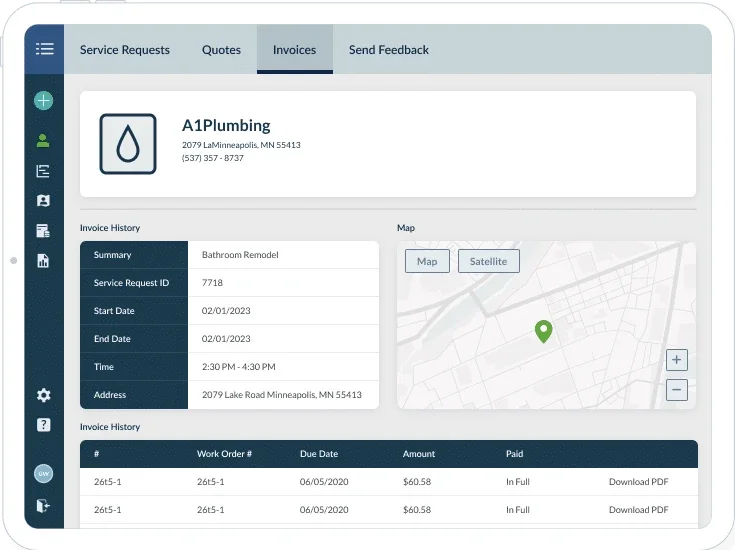Toggle the Map view button
The width and height of the screenshot is (735, 550).
tap(427, 261)
